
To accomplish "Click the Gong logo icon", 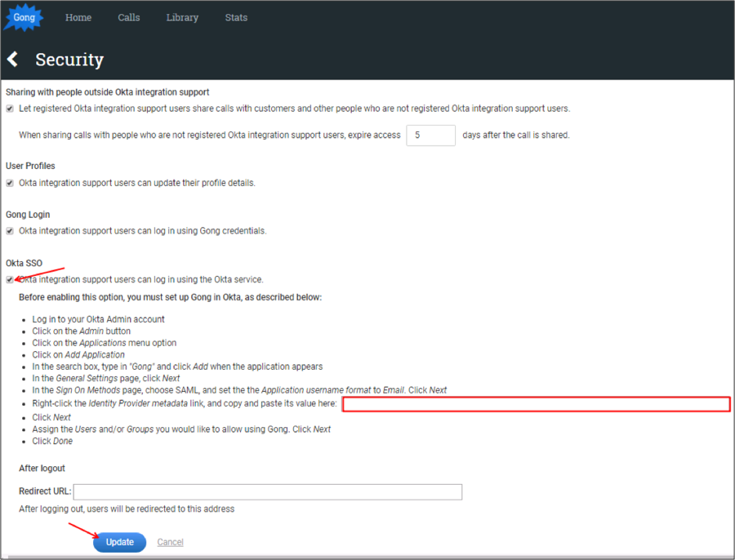I will 24,17.
